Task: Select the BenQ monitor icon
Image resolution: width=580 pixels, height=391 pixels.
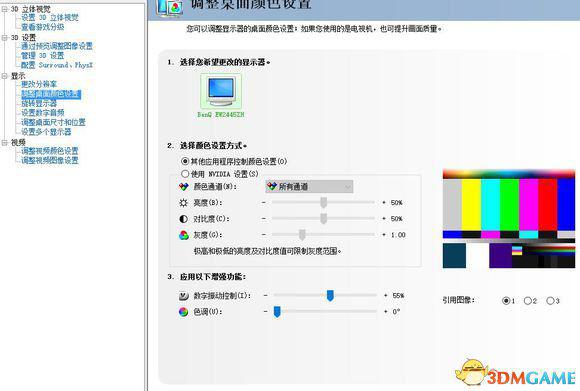Action: pos(221,91)
